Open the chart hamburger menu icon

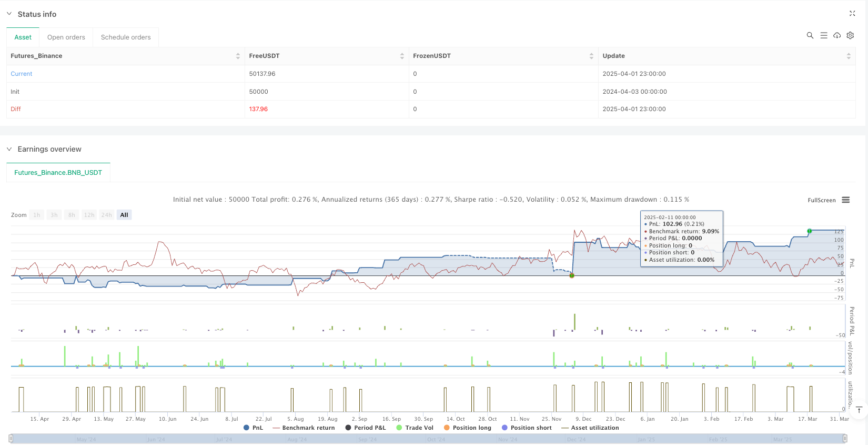[846, 200]
